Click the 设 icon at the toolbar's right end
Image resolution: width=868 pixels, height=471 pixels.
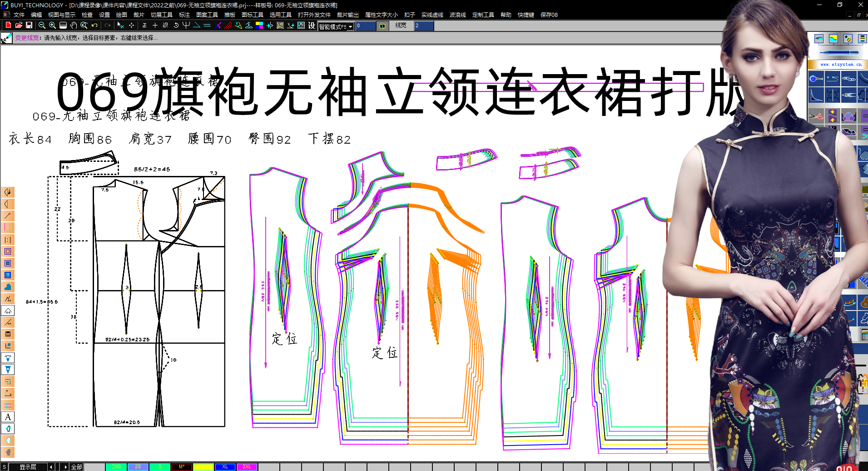312,26
